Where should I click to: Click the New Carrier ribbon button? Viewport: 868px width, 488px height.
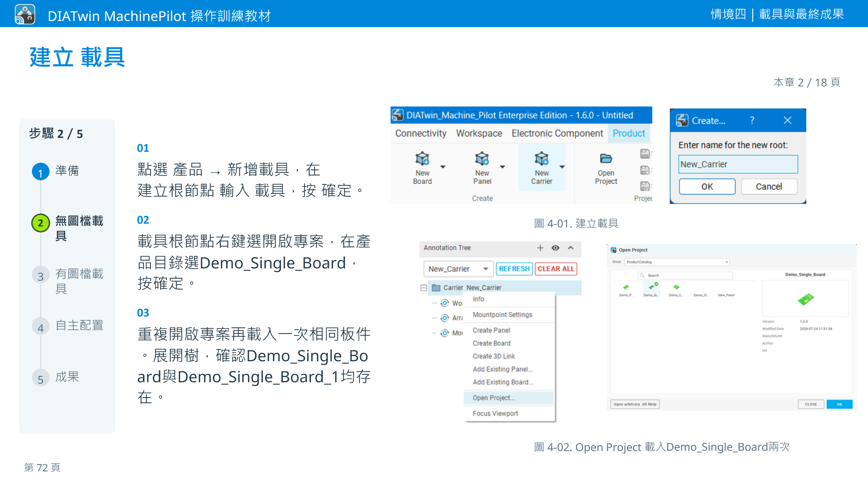541,168
